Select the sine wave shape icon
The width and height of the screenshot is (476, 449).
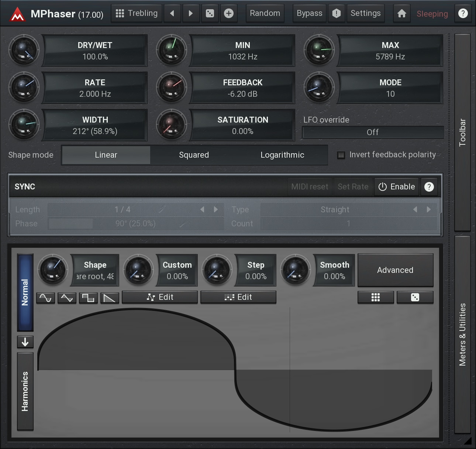point(45,298)
